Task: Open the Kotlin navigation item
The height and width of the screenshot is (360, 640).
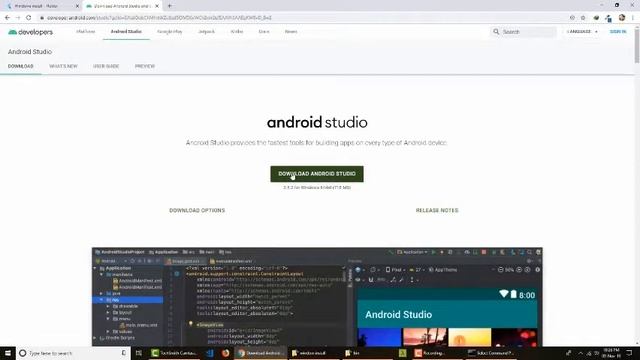Action: point(237,31)
